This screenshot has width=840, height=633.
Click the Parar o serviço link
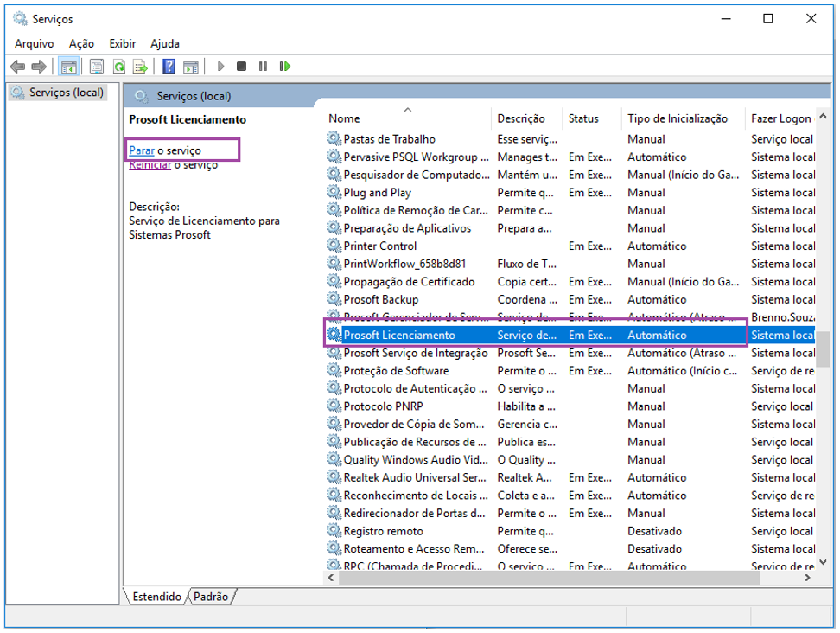click(x=165, y=150)
